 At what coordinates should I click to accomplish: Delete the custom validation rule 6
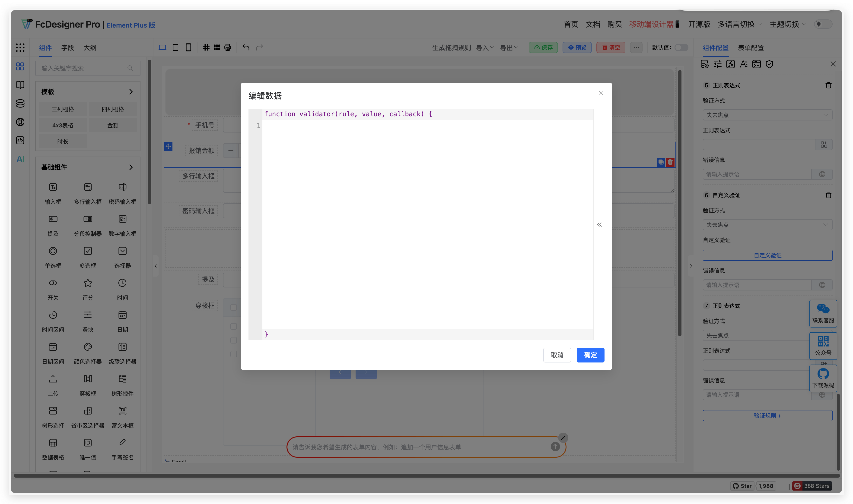tap(828, 195)
